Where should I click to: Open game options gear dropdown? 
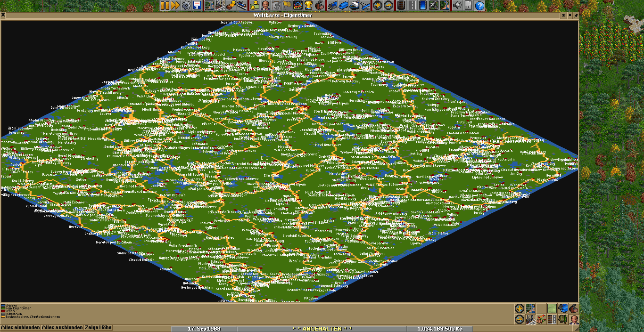186,6
